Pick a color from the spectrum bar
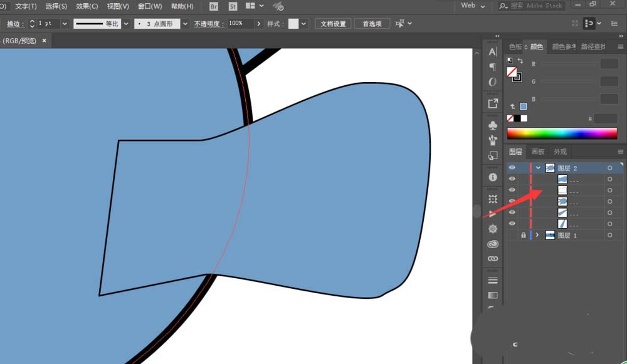Screen dimensions: 627x364 pos(562,133)
